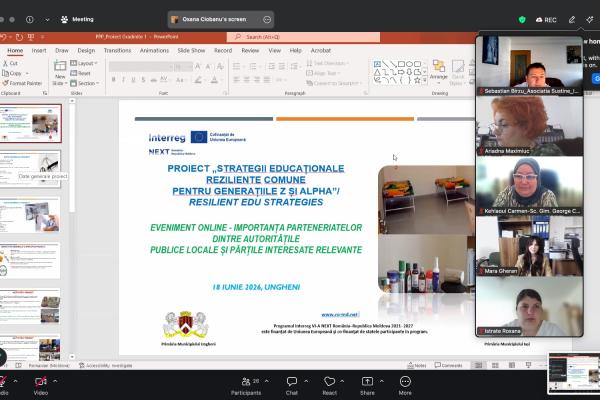The width and height of the screenshot is (600, 400).
Task: Select the first slide thumbnail
Action: tap(31, 123)
